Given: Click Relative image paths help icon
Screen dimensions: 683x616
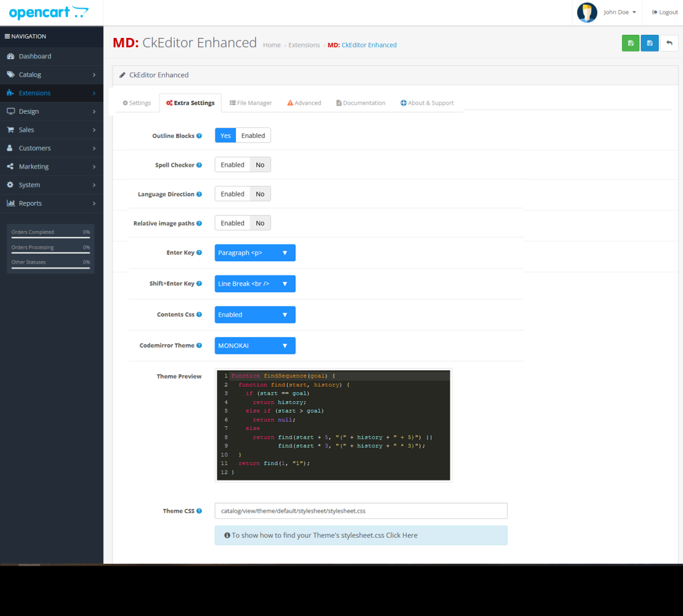Looking at the screenshot, I should 199,223.
